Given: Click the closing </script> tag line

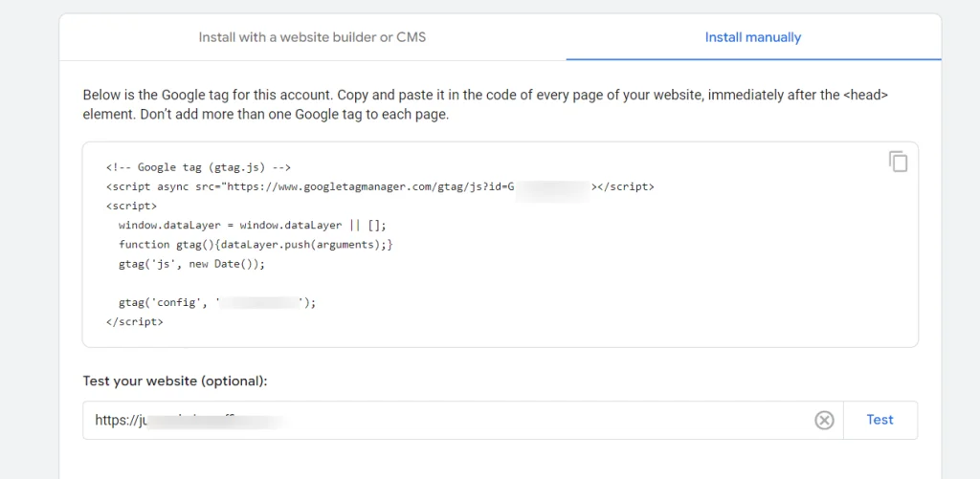Looking at the screenshot, I should [135, 322].
